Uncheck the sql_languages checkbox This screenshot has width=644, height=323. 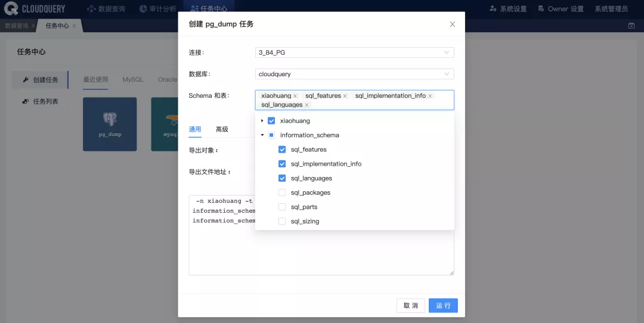(x=281, y=178)
